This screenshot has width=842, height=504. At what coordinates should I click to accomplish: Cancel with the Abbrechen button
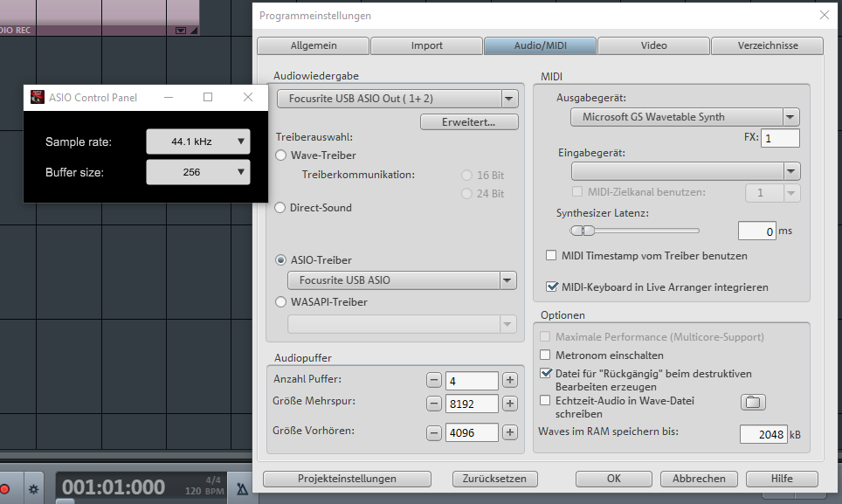699,479
